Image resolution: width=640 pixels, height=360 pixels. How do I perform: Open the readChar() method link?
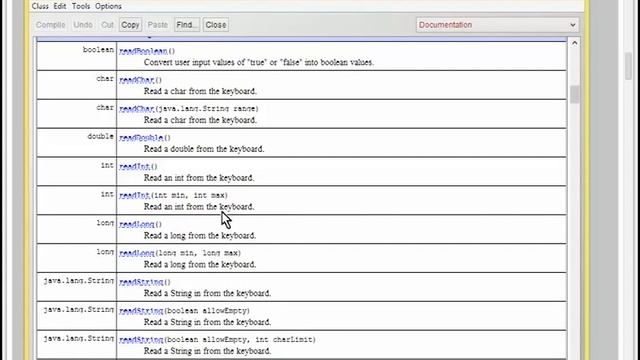137,80
